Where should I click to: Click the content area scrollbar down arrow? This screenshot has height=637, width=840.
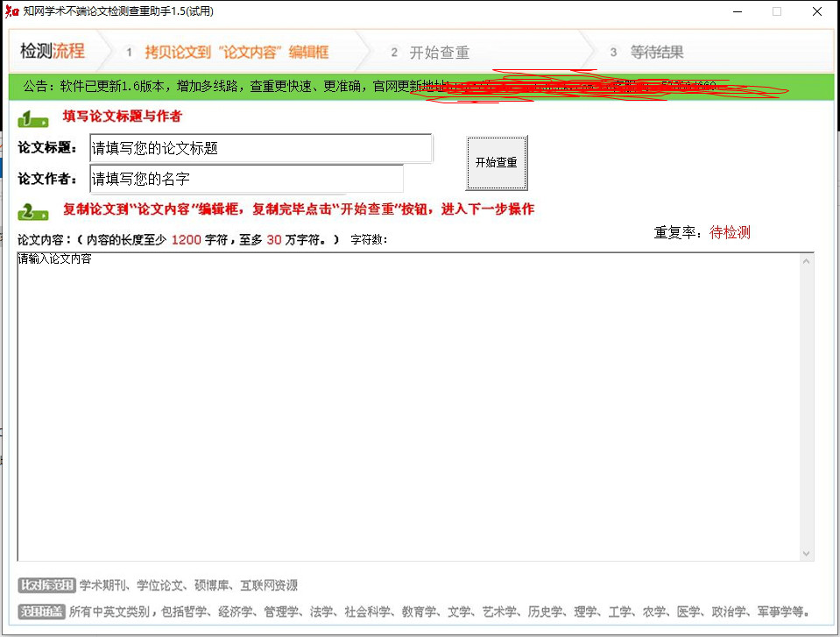[806, 554]
